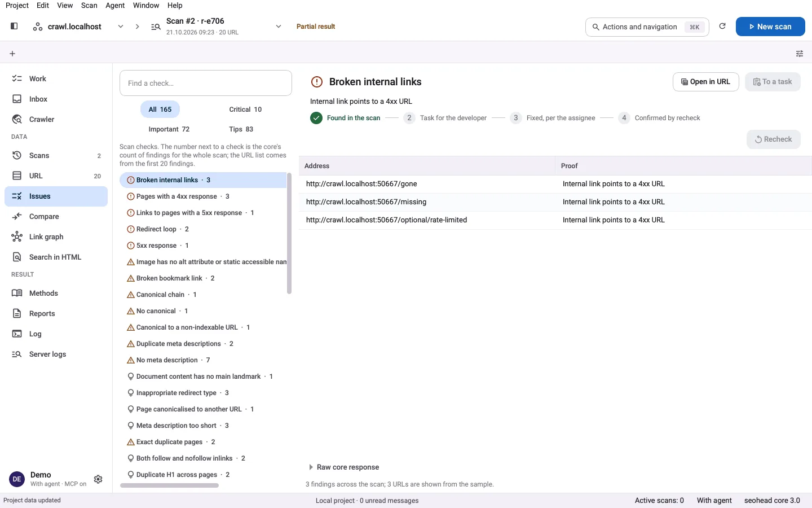
Task: Add a new tab with the plus icon
Action: [x=12, y=54]
